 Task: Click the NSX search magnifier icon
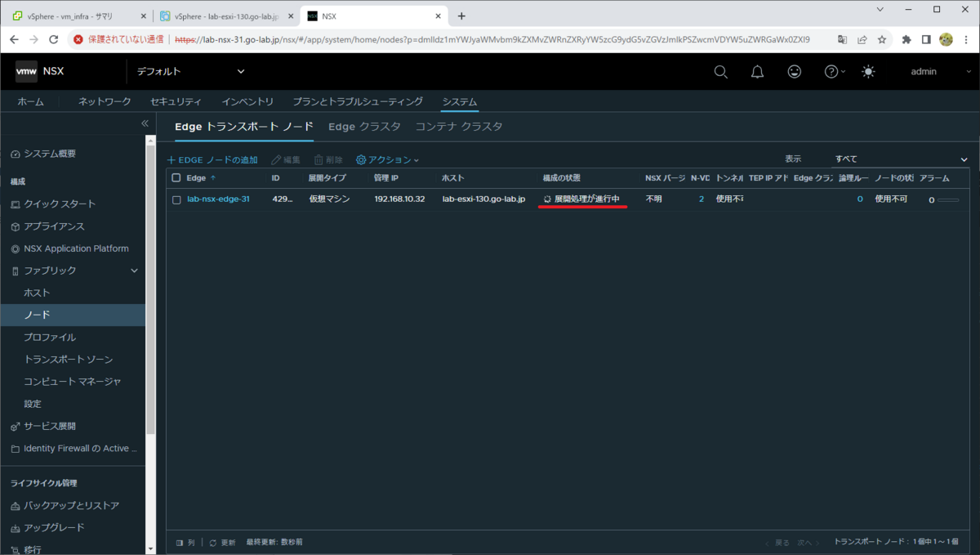[721, 72]
